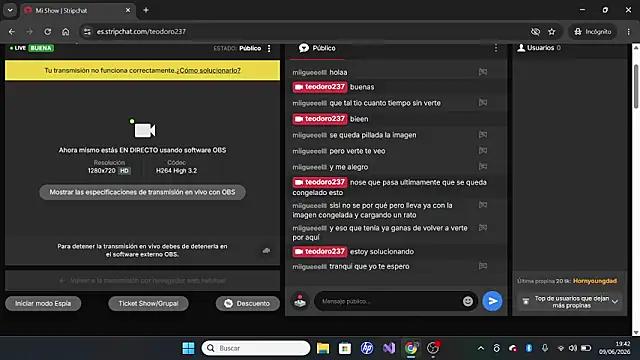This screenshot has height=360, width=640.
Task: Click the BUENA connection quality badge
Action: (41, 48)
